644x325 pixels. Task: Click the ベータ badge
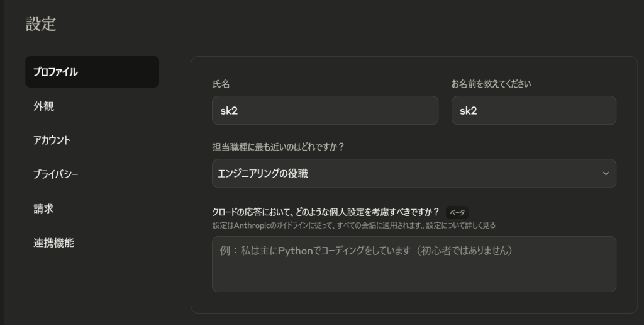tap(457, 213)
